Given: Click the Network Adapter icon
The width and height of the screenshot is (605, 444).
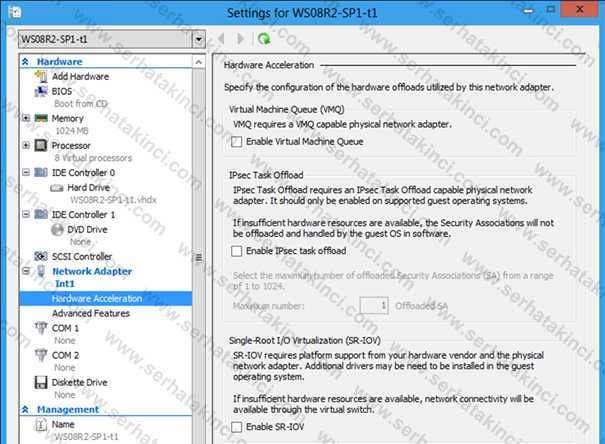Looking at the screenshot, I should pos(41,271).
